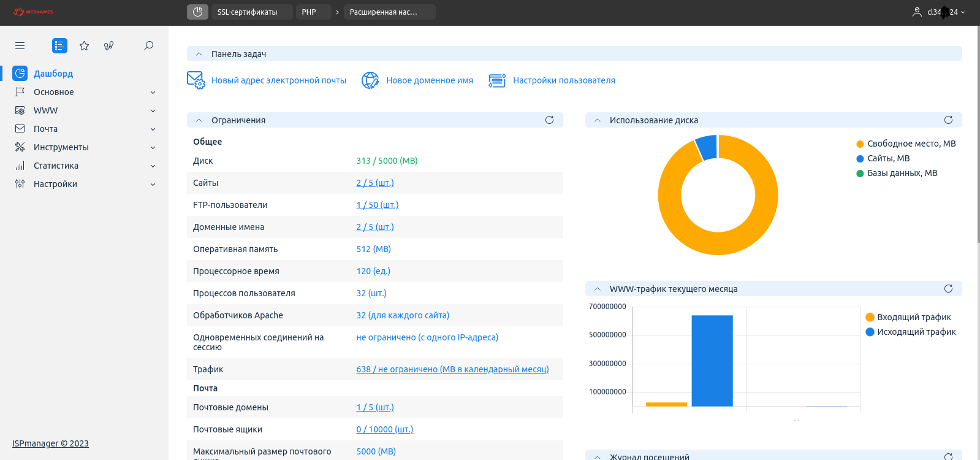Select the menu list view icon
This screenshot has height=460, width=980.
point(59,46)
